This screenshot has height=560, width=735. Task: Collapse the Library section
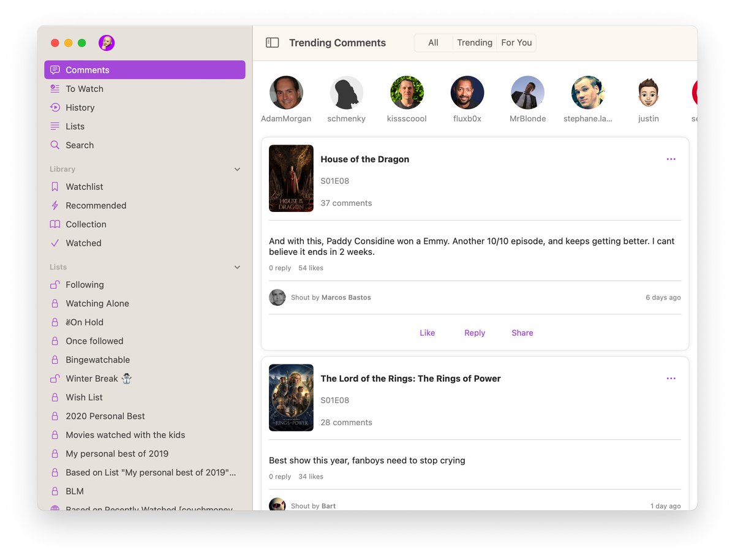(x=237, y=169)
